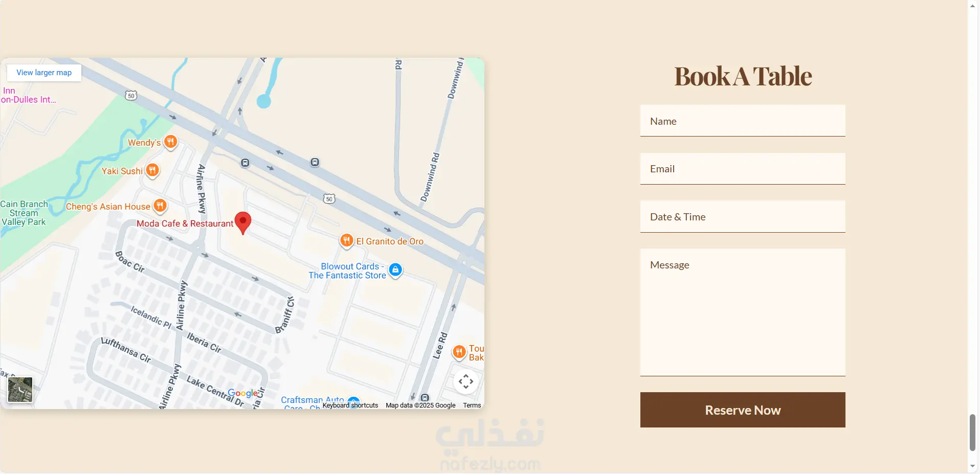This screenshot has height=474, width=980.
Task: Open the map Terms link
Action: [x=472, y=405]
